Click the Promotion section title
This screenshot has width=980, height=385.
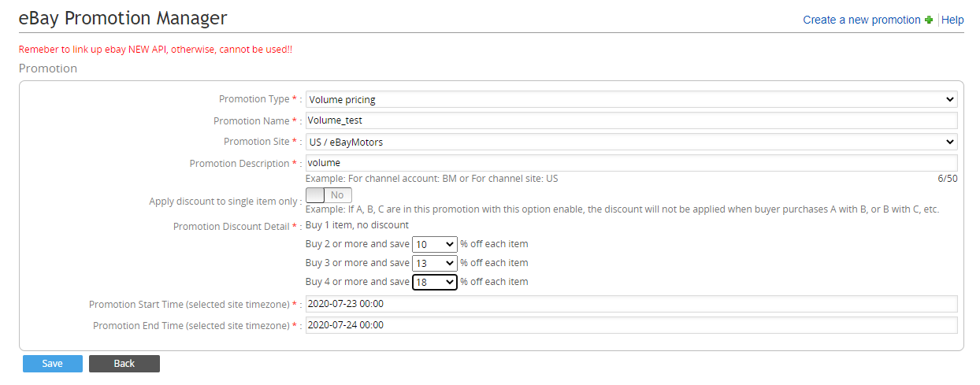pyautogui.click(x=48, y=68)
